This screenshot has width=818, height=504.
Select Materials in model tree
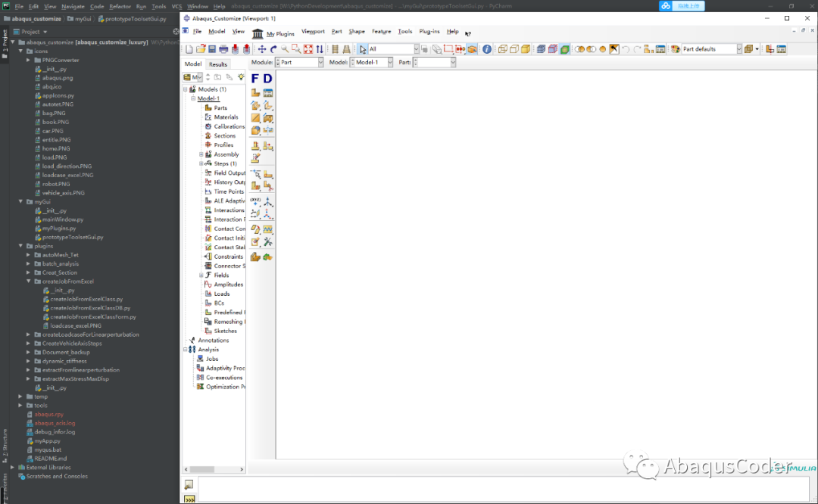(226, 117)
